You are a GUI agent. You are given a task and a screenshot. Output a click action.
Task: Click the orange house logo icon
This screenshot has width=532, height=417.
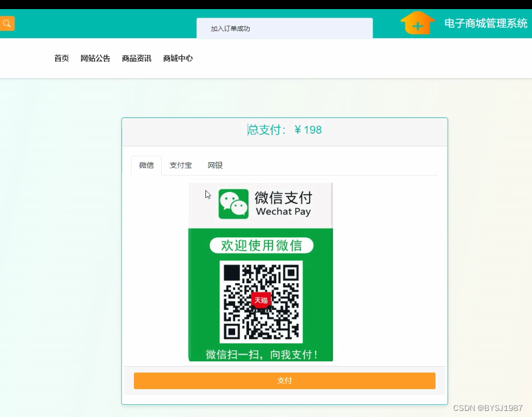(x=417, y=23)
